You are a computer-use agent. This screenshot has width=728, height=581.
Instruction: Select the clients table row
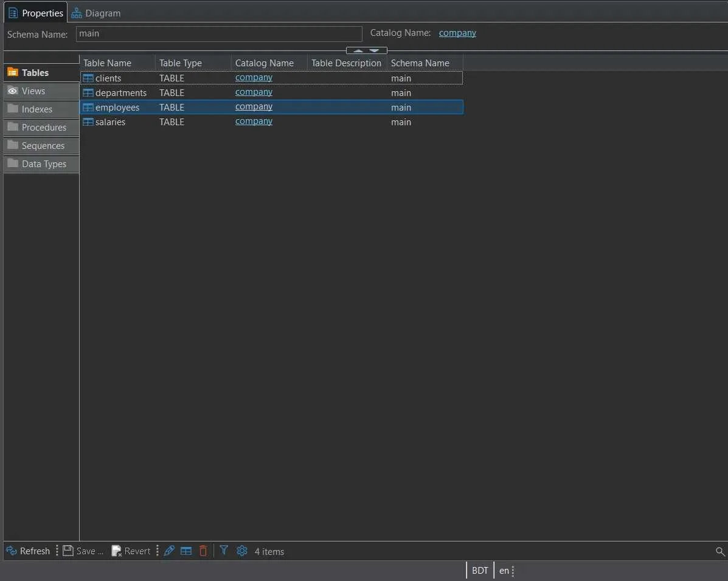click(272, 78)
